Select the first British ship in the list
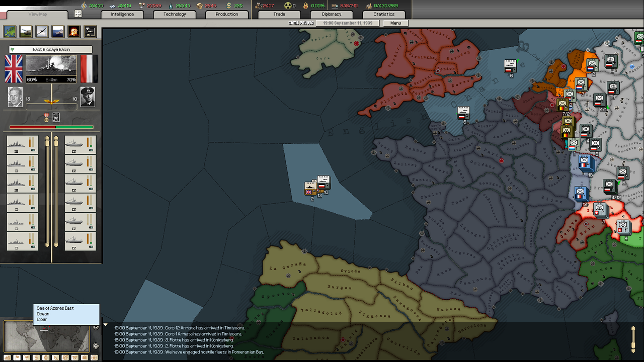This screenshot has width=644, height=362. point(22,145)
